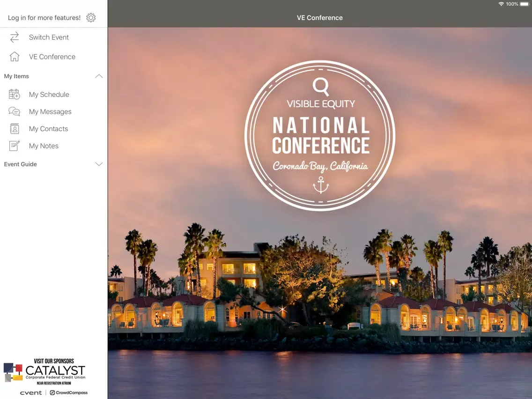Image resolution: width=532 pixels, height=399 pixels.
Task: Go to VE Conference home entry
Action: 54,57
